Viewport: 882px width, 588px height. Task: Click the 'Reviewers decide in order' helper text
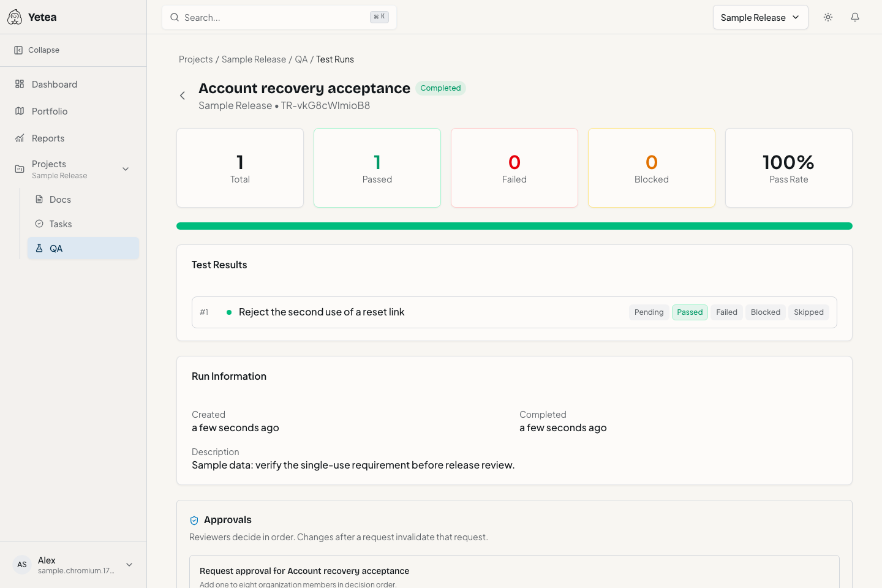tap(339, 537)
